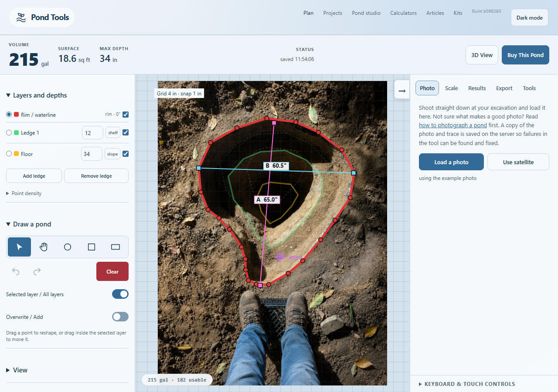The height and width of the screenshot is (392, 558).
Task: Go to Projects in top navigation
Action: [333, 13]
